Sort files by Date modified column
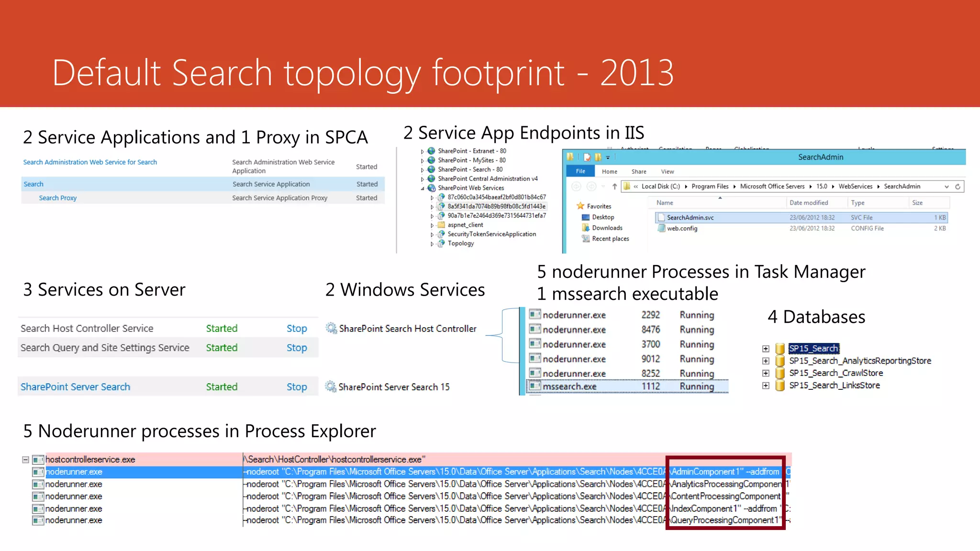This screenshot has height=551, width=980. pyautogui.click(x=816, y=203)
